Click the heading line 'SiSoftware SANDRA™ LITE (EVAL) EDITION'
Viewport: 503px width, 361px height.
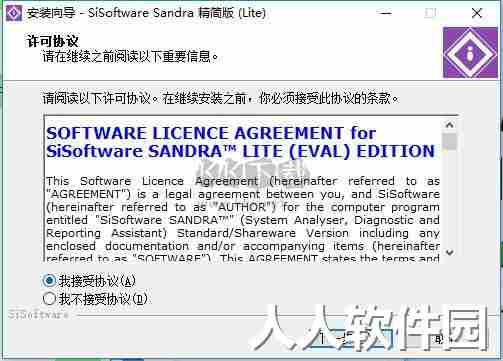pos(240,151)
